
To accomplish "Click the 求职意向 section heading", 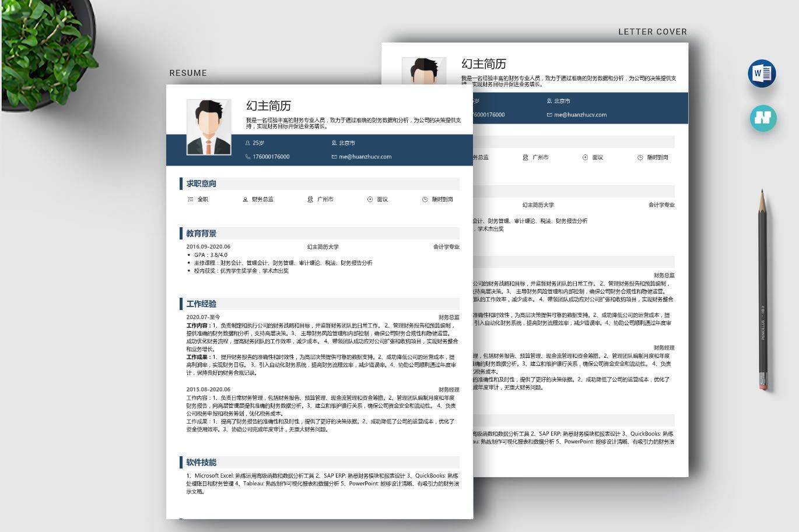I will [201, 184].
